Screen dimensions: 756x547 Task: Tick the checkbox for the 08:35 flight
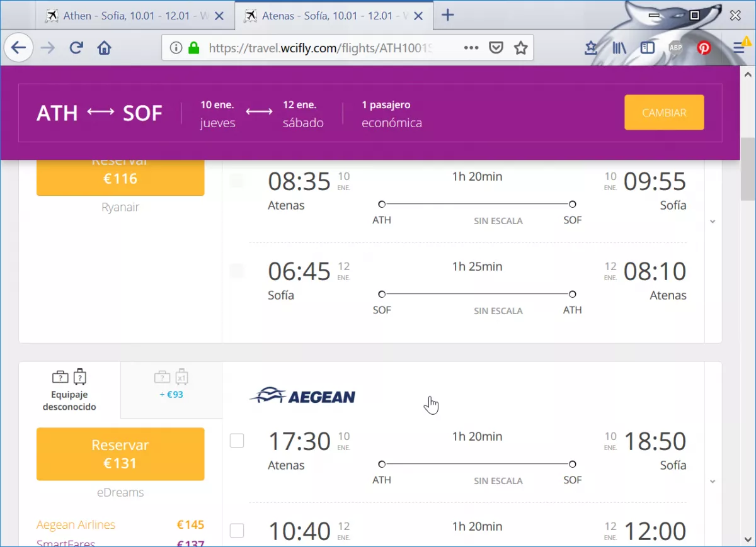(237, 181)
